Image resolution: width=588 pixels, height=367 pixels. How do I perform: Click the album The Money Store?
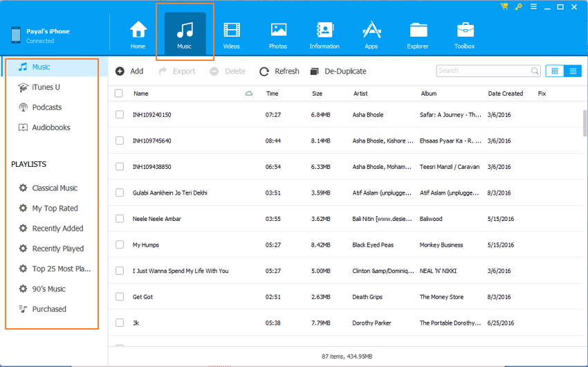(x=441, y=296)
